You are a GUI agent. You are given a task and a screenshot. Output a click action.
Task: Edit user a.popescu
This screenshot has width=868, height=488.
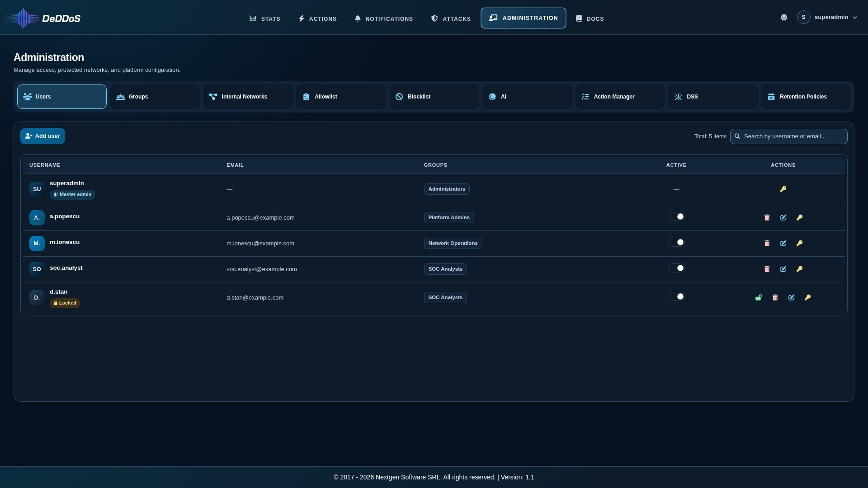pos(783,218)
